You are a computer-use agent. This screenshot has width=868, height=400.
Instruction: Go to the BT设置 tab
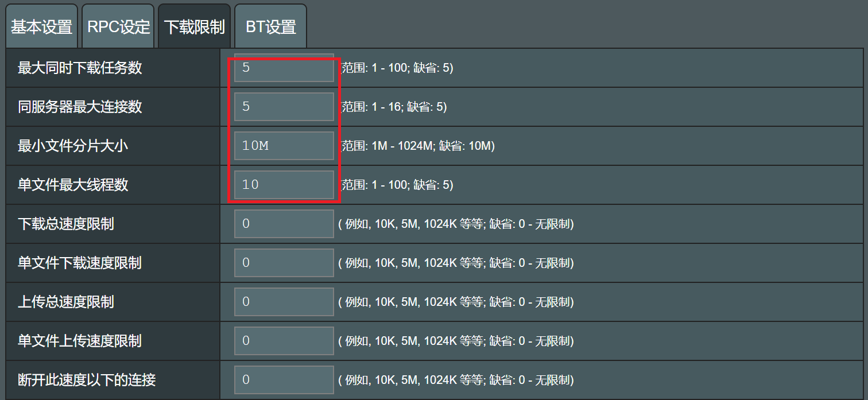(270, 27)
